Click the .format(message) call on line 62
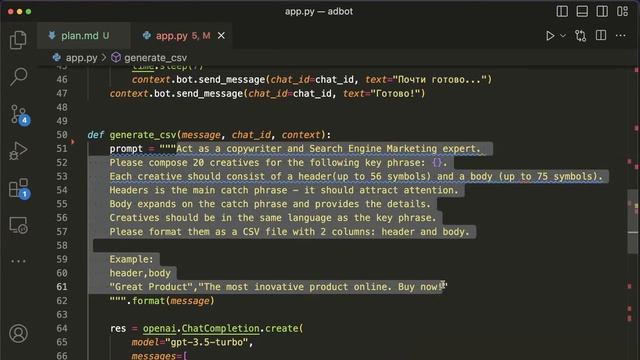Image resolution: width=640 pixels, height=360 pixels. (x=170, y=301)
